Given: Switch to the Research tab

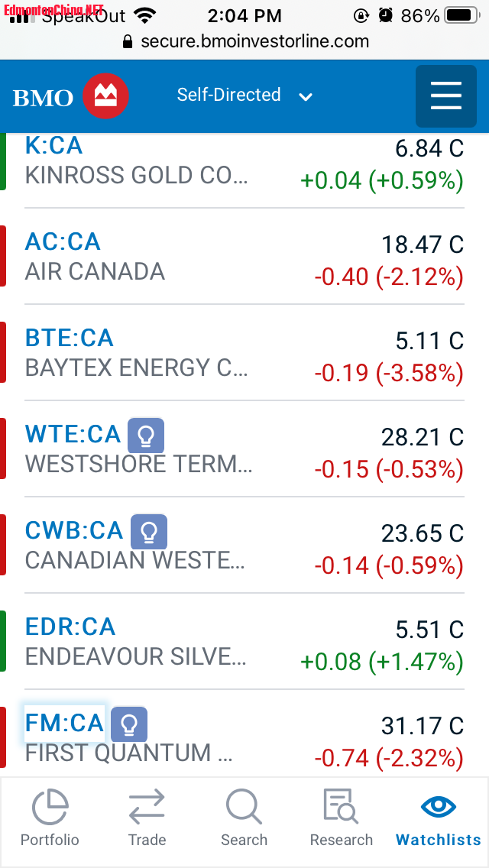Looking at the screenshot, I should click(x=341, y=818).
